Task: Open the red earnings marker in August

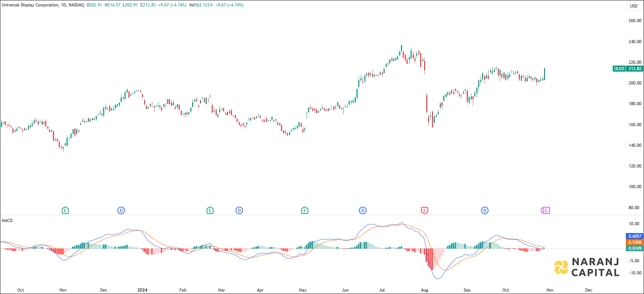Action: click(424, 211)
